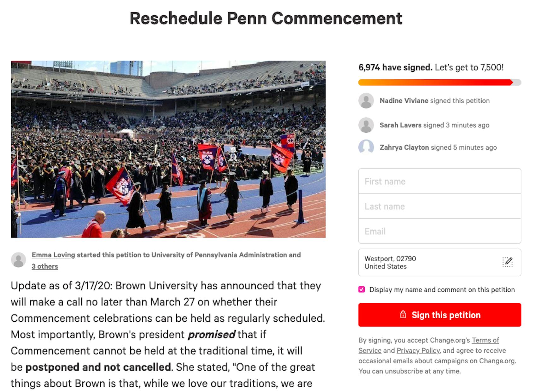Image resolution: width=535 pixels, height=392 pixels.
Task: Click the commencement stadium photo
Action: pos(168,148)
